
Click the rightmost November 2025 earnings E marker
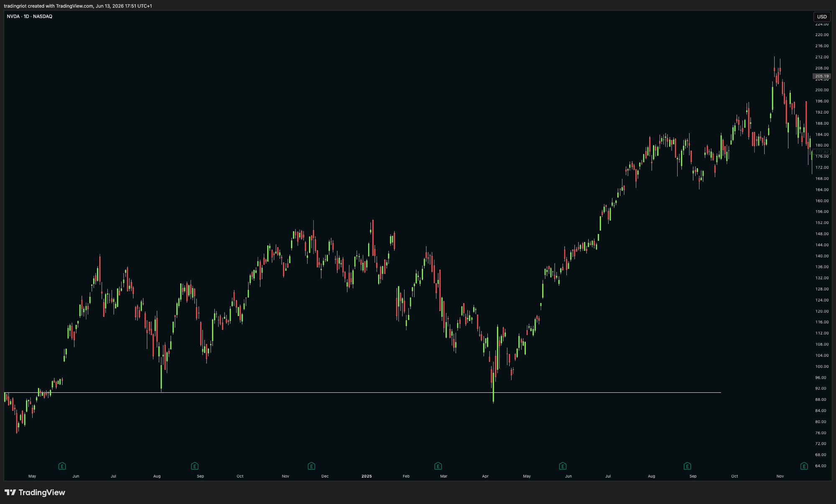(x=804, y=466)
